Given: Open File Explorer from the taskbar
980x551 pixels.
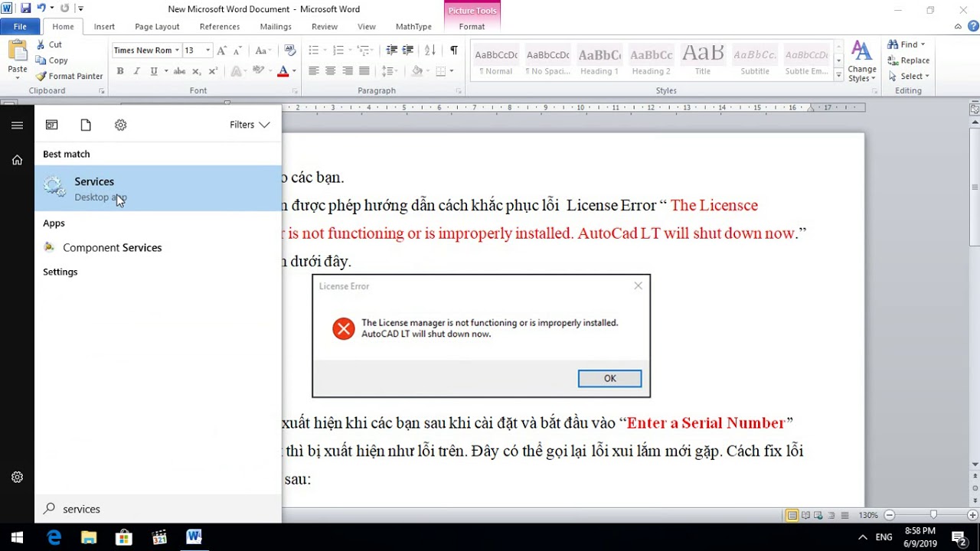Looking at the screenshot, I should point(89,537).
